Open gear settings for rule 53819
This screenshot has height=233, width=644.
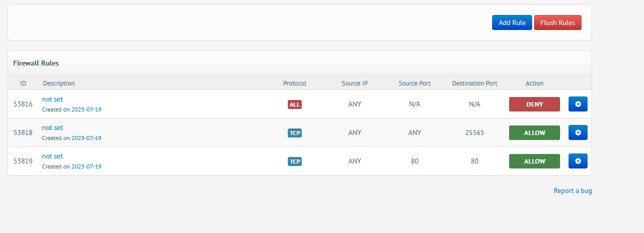click(x=578, y=161)
